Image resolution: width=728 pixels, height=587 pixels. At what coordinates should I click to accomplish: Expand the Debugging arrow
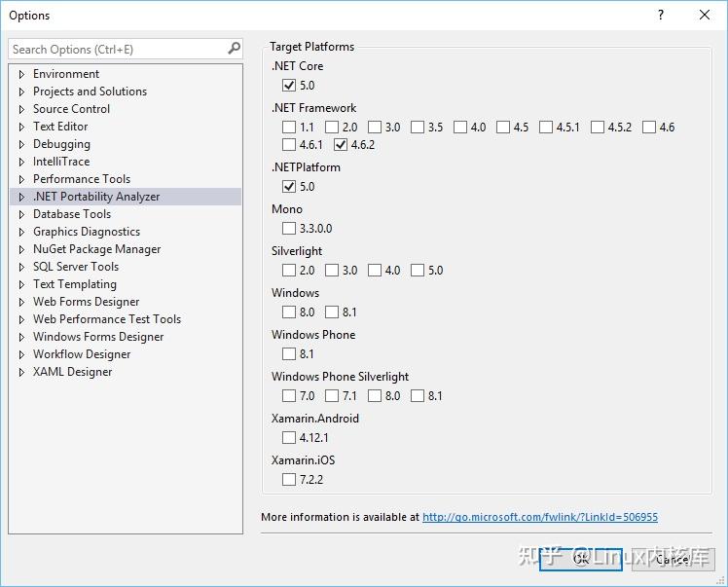point(21,144)
